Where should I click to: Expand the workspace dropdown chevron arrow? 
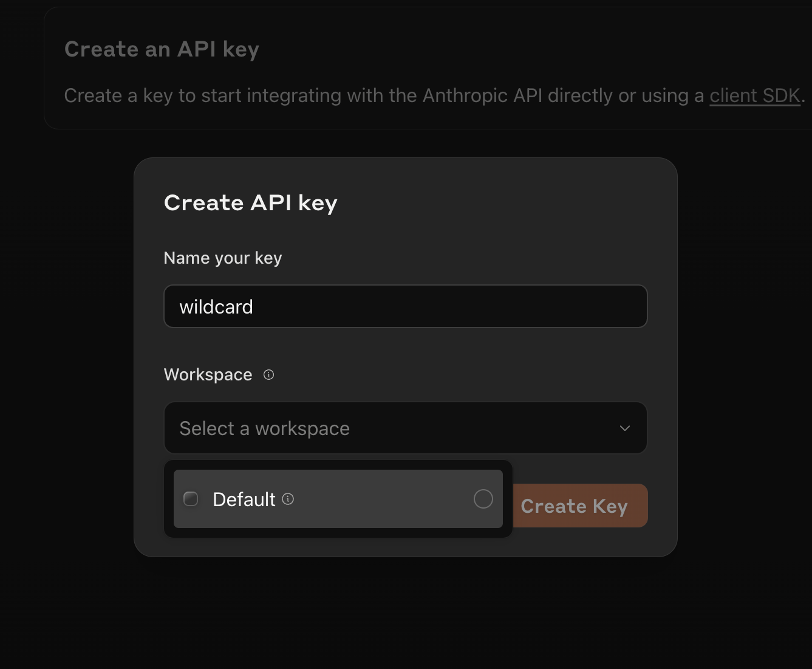pyautogui.click(x=624, y=428)
